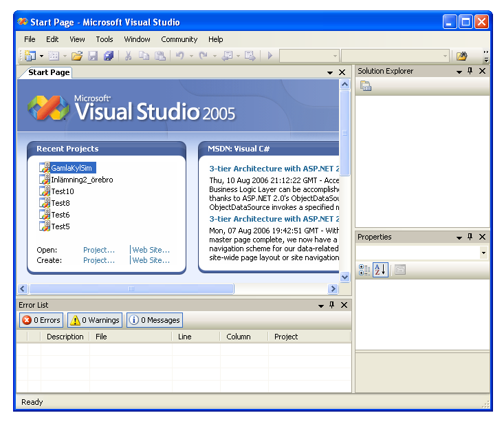Open the Redo history dropdown arrow
504x424 pixels.
215,56
